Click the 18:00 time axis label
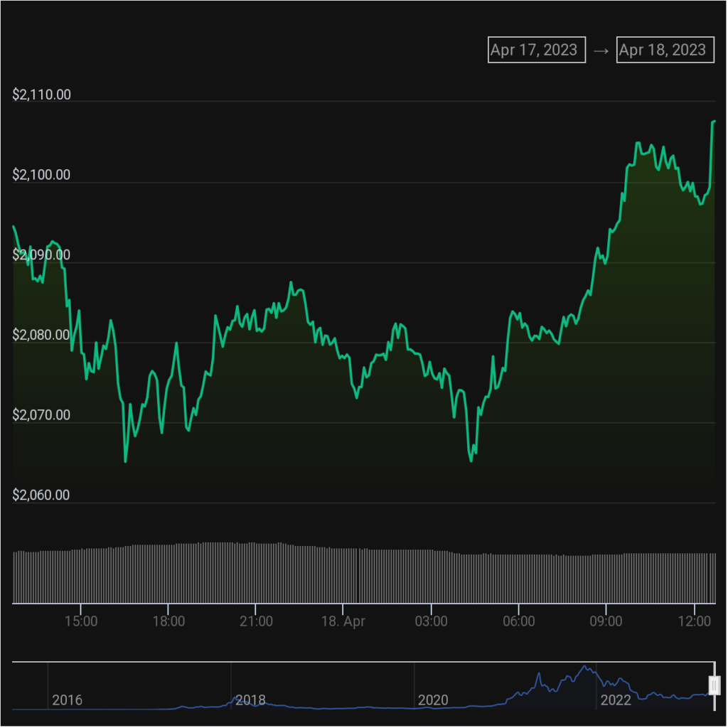Screen dimensions: 728x728 point(168,621)
